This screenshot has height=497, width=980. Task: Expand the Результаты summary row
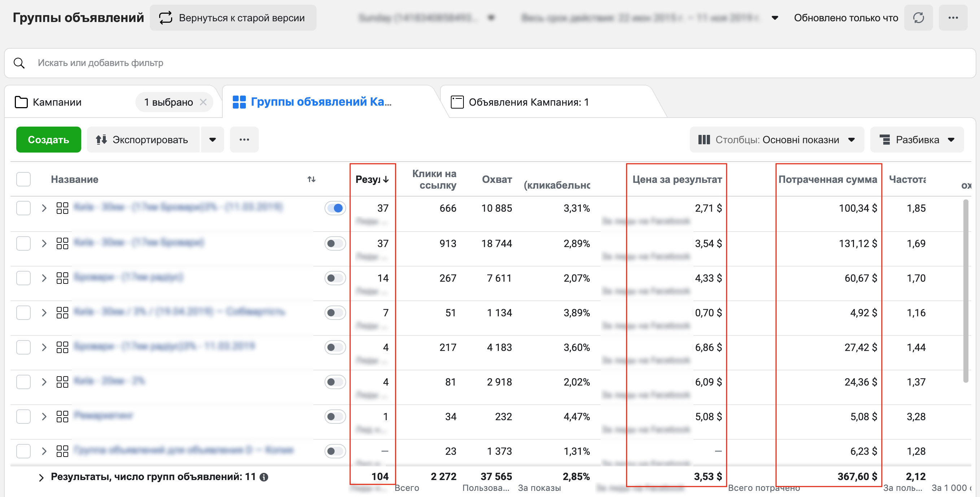[x=42, y=478]
